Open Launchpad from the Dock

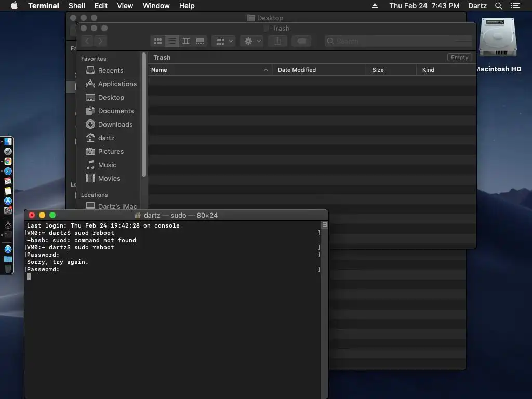pyautogui.click(x=8, y=151)
